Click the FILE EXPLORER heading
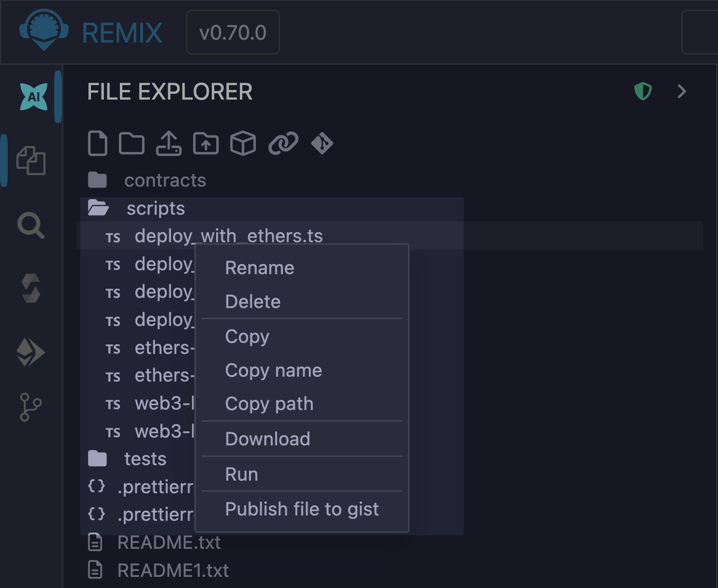This screenshot has width=718, height=588. pos(170,92)
